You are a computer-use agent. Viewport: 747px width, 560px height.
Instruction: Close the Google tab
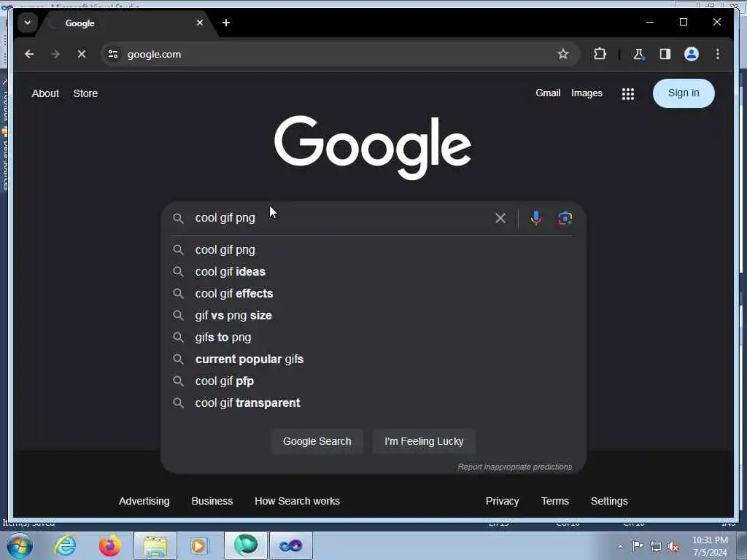[x=200, y=23]
